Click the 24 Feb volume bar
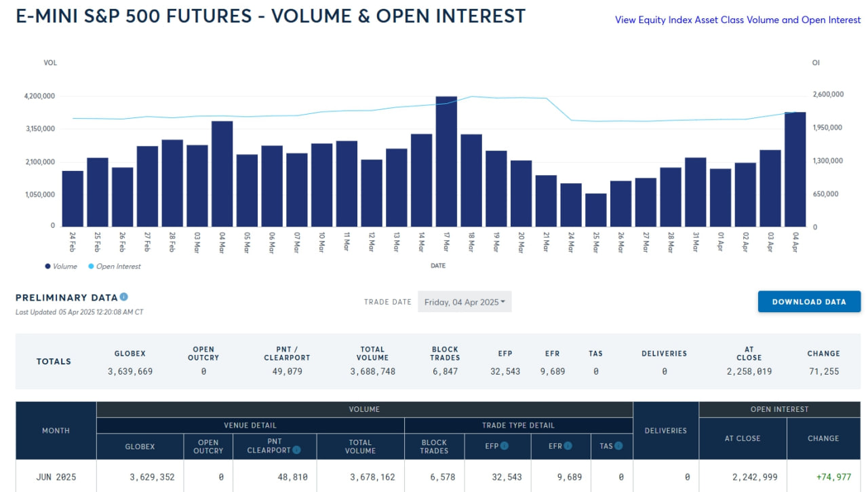Screen dimensions: 868x492 [73, 199]
